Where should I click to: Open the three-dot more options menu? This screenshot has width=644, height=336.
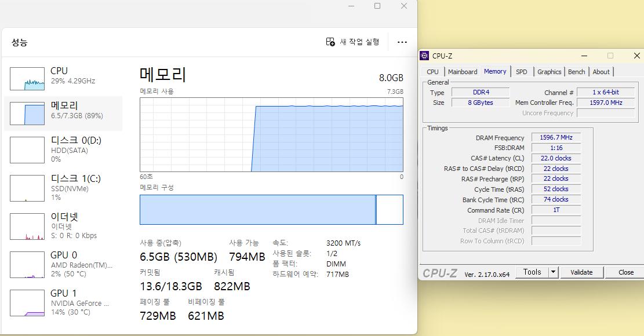click(402, 42)
